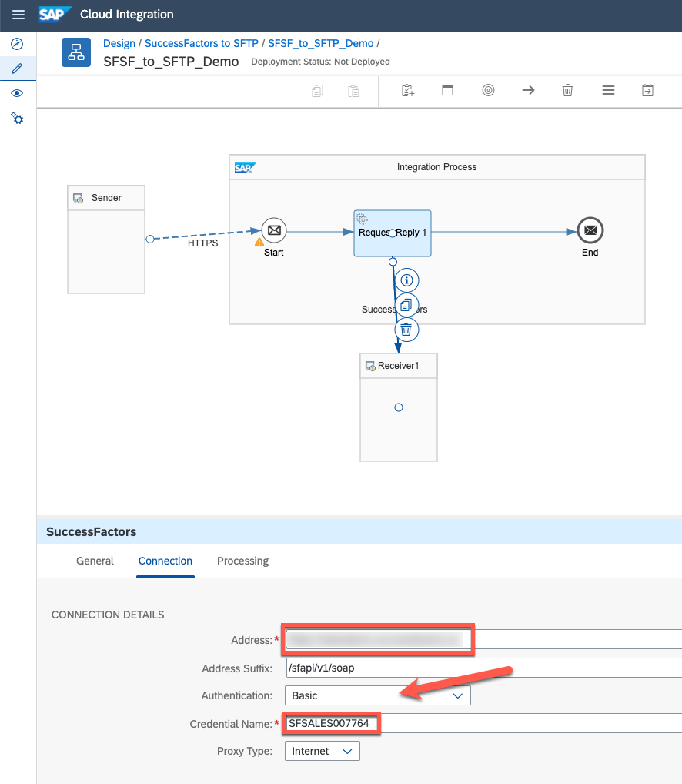Screen dimensions: 682x784
Task: Click the Address Suffix input field
Action: [x=483, y=668]
